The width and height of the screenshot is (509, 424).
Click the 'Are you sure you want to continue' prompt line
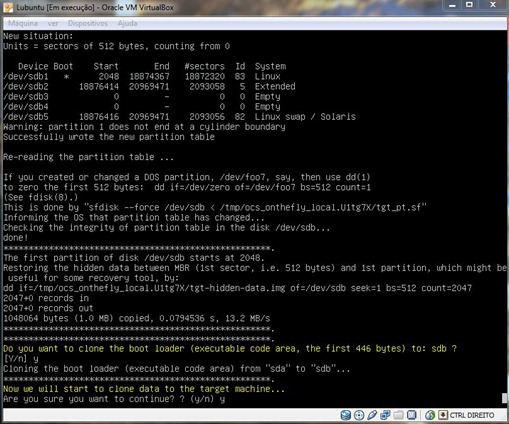tap(114, 399)
